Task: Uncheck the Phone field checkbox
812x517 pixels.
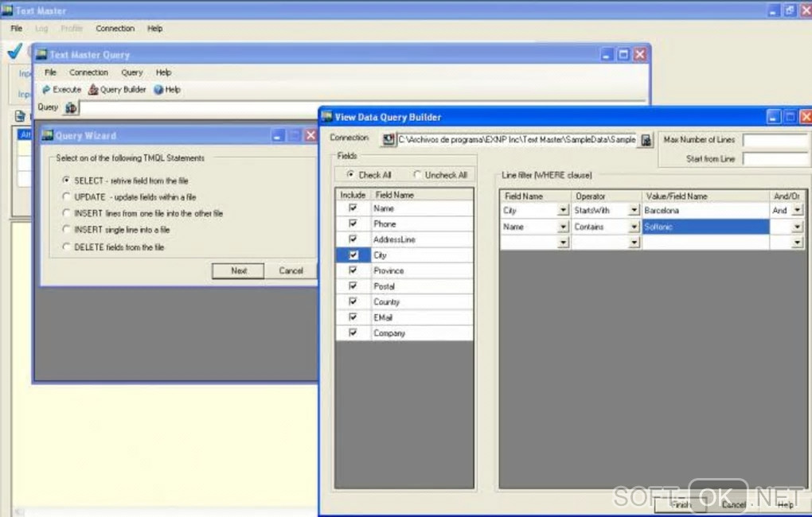Action: point(353,224)
